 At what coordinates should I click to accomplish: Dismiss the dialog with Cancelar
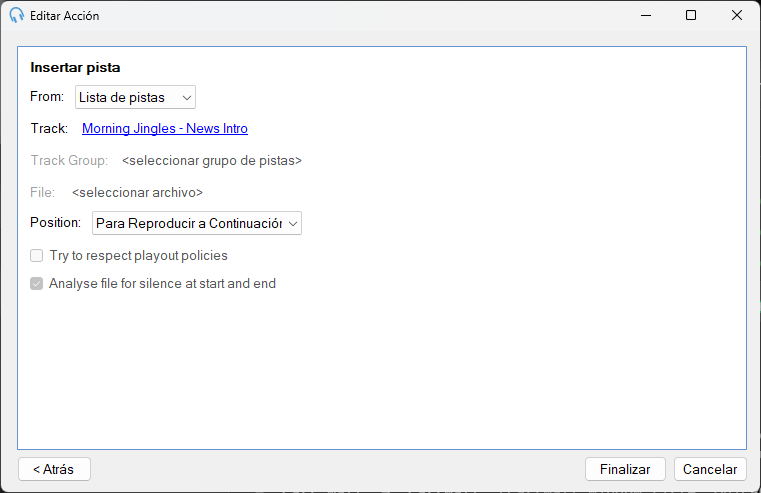coord(710,469)
